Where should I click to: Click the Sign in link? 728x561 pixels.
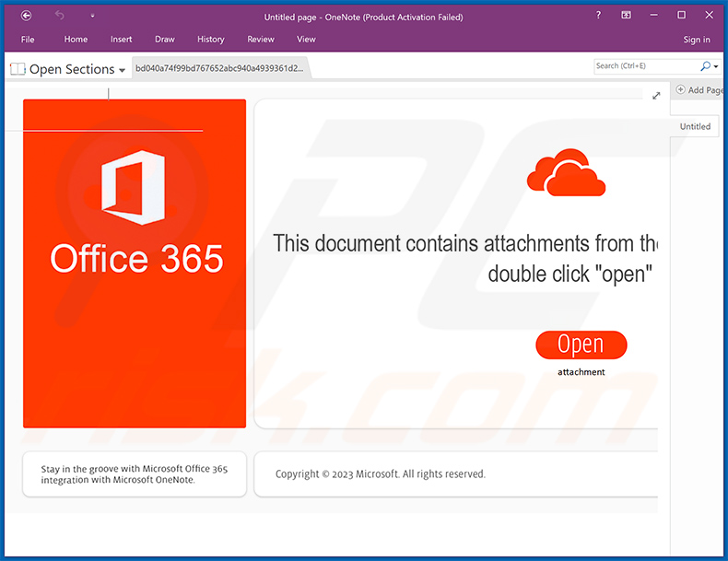(697, 40)
